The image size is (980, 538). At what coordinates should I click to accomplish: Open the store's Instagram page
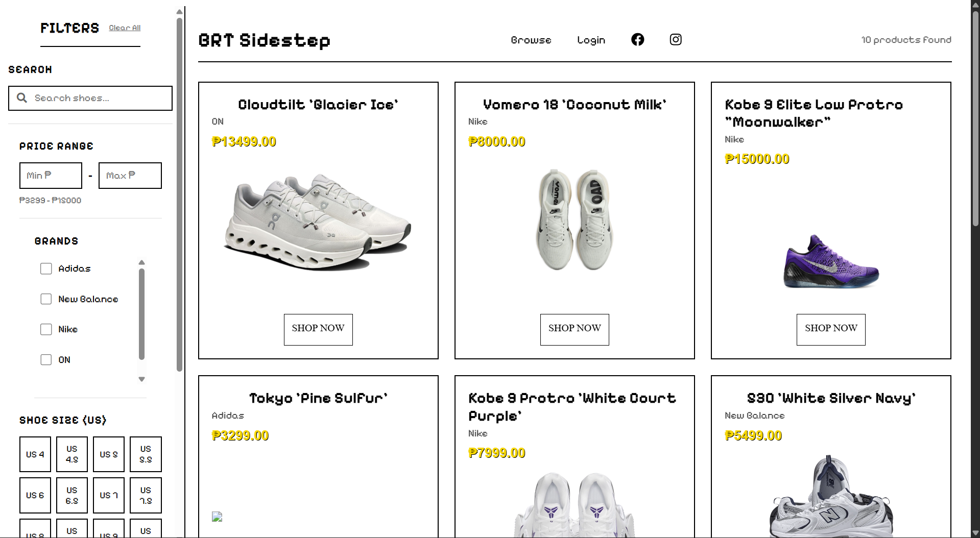pos(675,39)
